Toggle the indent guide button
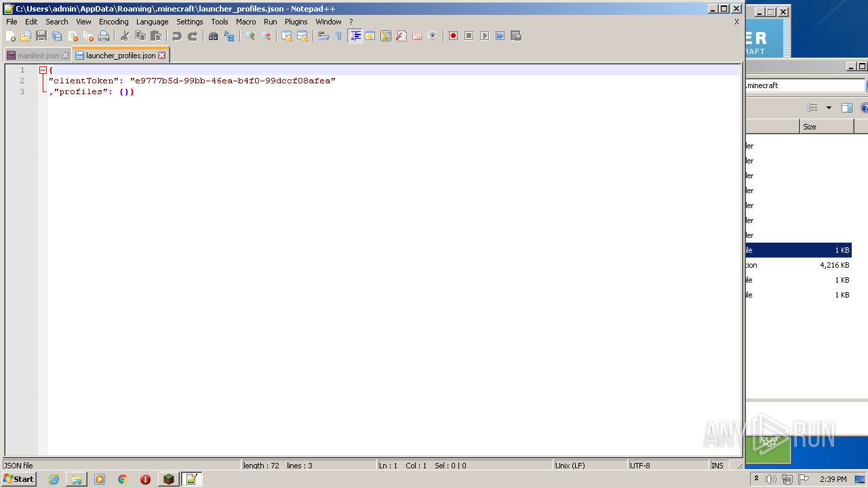Viewport: 868px width, 488px height. (x=355, y=36)
